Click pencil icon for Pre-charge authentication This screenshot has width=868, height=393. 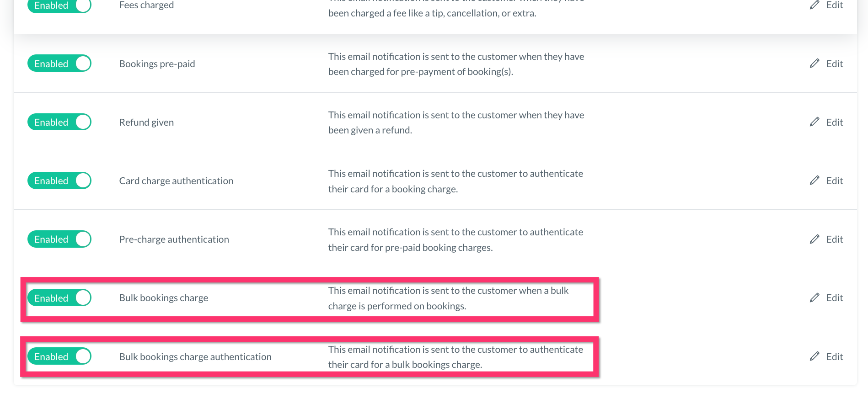coord(814,239)
